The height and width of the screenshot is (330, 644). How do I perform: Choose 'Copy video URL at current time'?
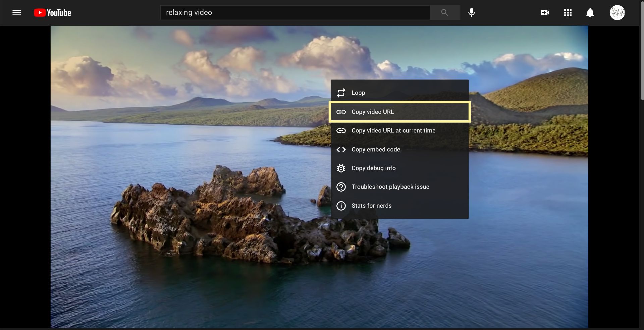pos(393,131)
